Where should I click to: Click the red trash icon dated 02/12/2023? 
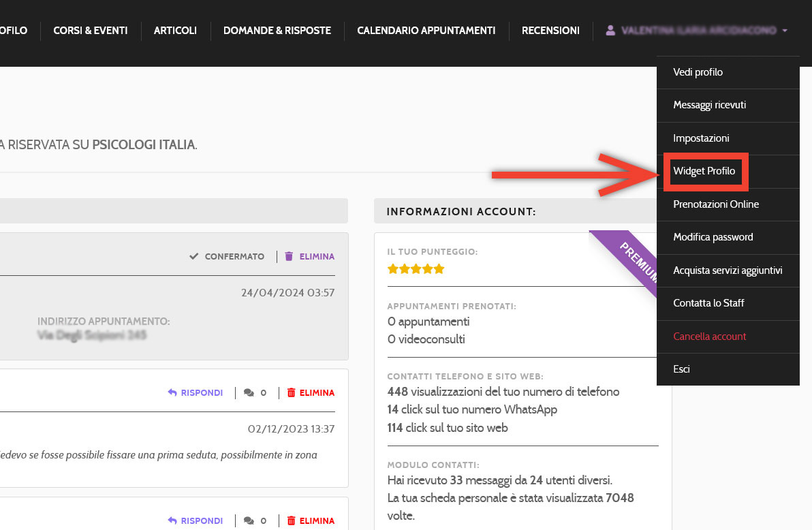[x=292, y=393]
